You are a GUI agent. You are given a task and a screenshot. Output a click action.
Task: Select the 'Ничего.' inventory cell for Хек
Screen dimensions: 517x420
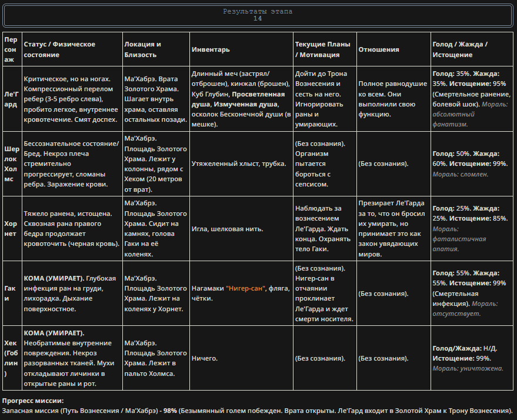[241, 358]
